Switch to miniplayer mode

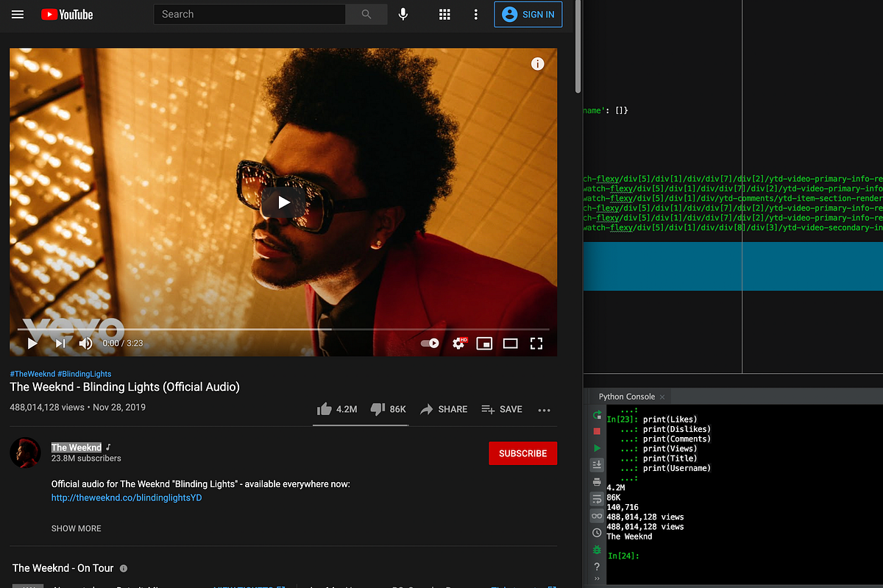click(x=484, y=343)
